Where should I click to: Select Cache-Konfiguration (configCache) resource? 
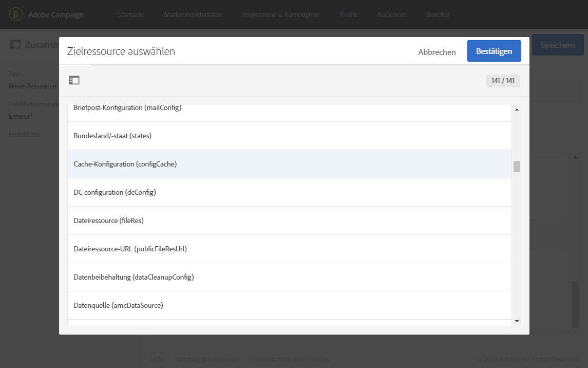coord(289,164)
